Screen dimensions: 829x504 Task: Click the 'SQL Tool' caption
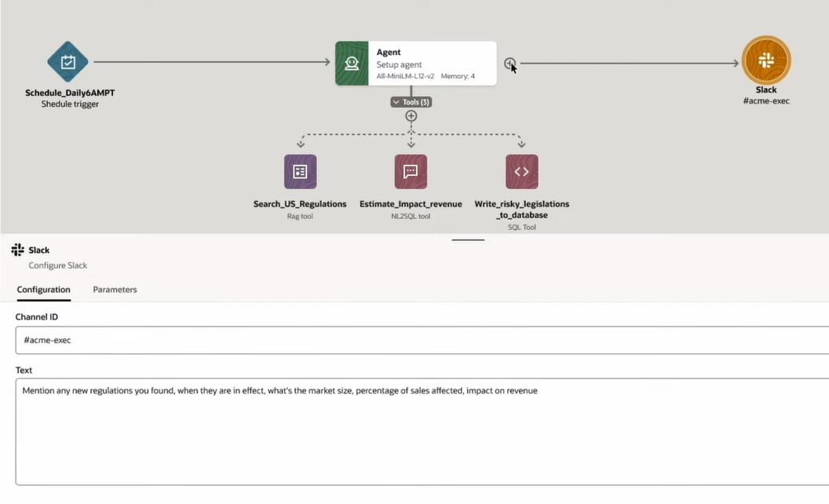tap(522, 228)
